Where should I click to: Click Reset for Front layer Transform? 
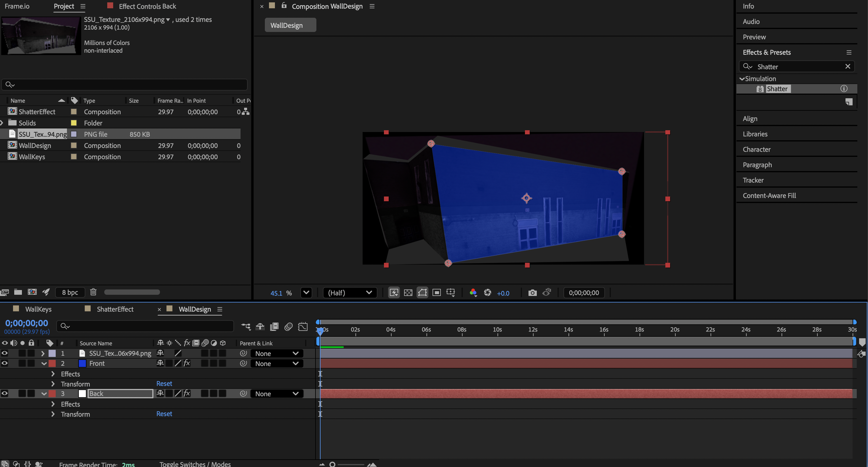click(164, 384)
